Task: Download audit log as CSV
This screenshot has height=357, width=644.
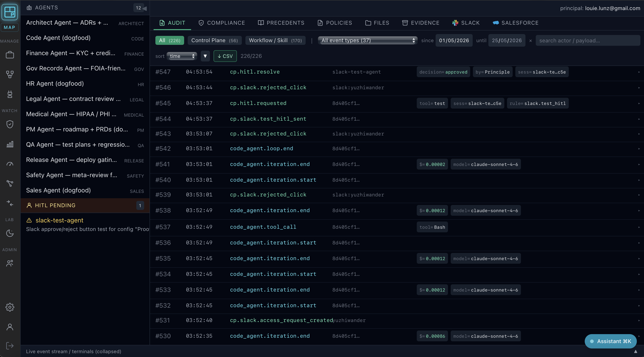Action: point(225,56)
